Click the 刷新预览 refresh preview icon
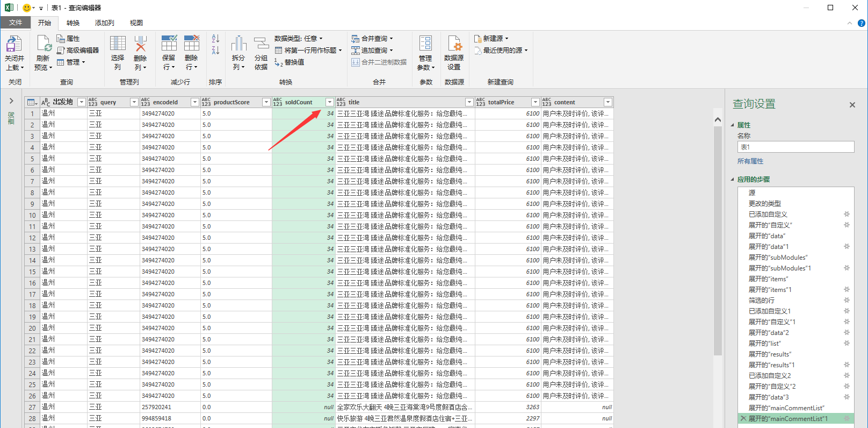The height and width of the screenshot is (428, 868). pos(44,44)
